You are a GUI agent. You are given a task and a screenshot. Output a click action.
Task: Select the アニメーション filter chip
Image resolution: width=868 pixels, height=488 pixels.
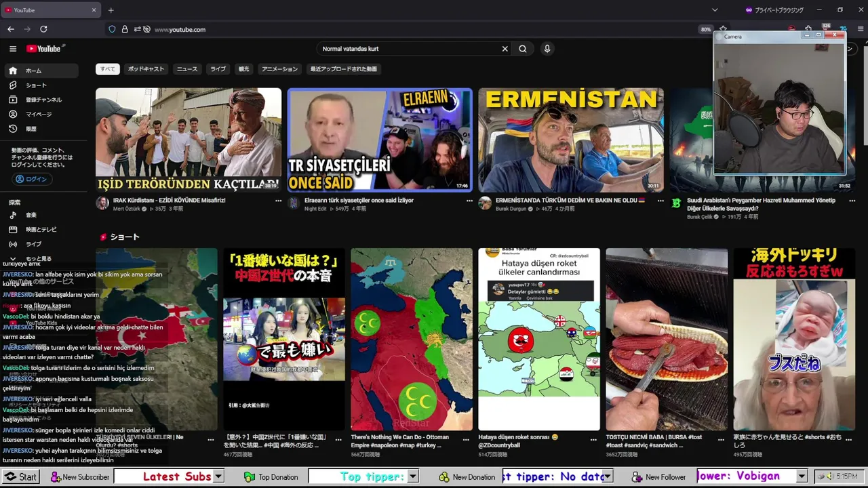(x=279, y=68)
